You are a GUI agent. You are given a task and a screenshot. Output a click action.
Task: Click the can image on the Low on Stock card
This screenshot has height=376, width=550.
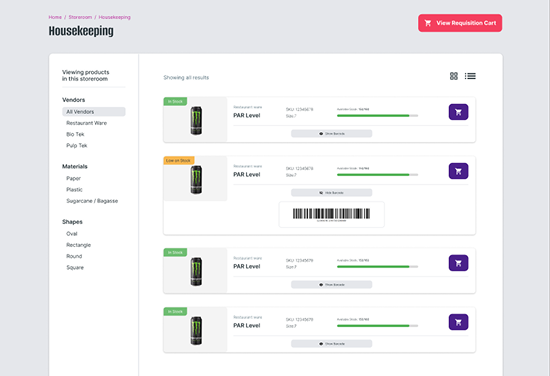click(x=196, y=180)
